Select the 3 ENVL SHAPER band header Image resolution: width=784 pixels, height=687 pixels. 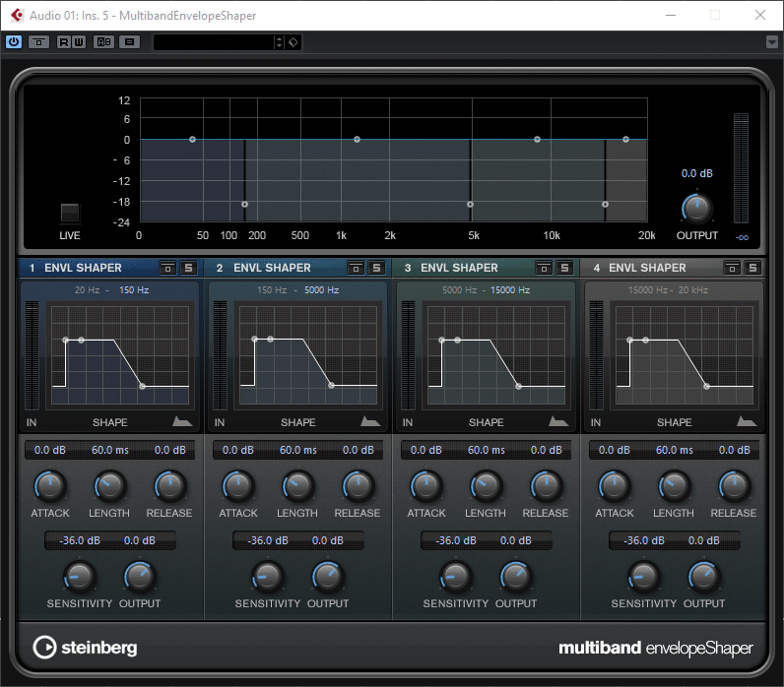(459, 268)
